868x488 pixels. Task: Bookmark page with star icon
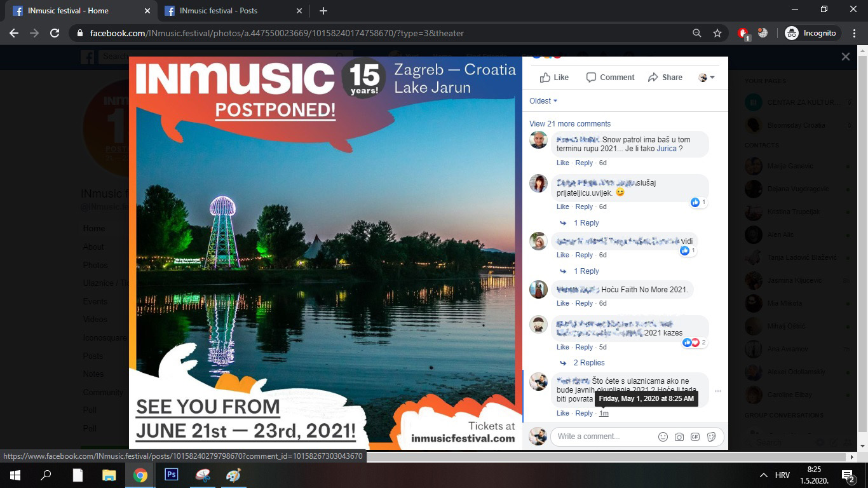(x=717, y=33)
